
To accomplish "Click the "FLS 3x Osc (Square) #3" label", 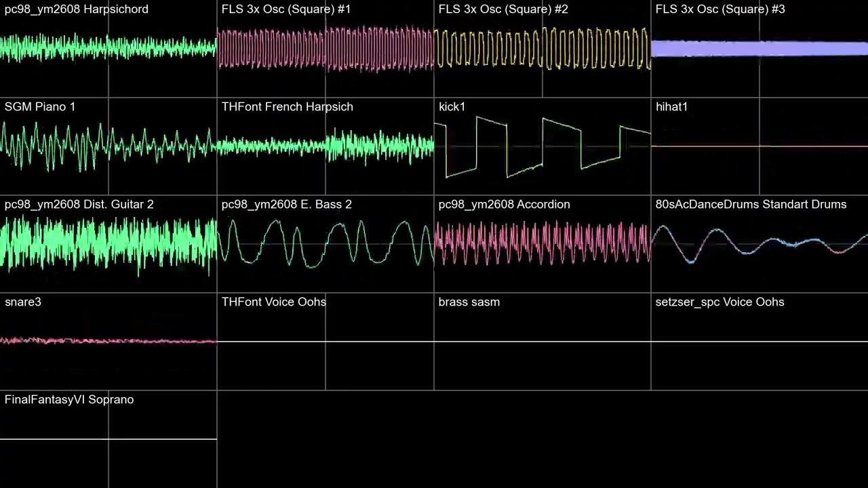I will pos(720,9).
